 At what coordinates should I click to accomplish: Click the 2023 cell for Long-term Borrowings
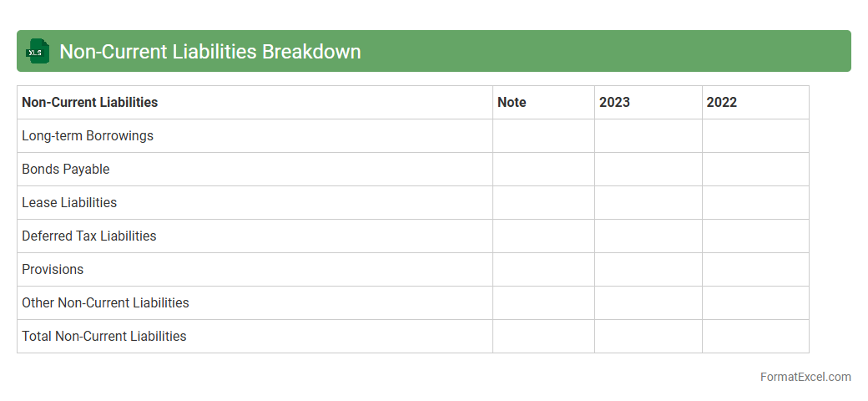pyautogui.click(x=648, y=136)
